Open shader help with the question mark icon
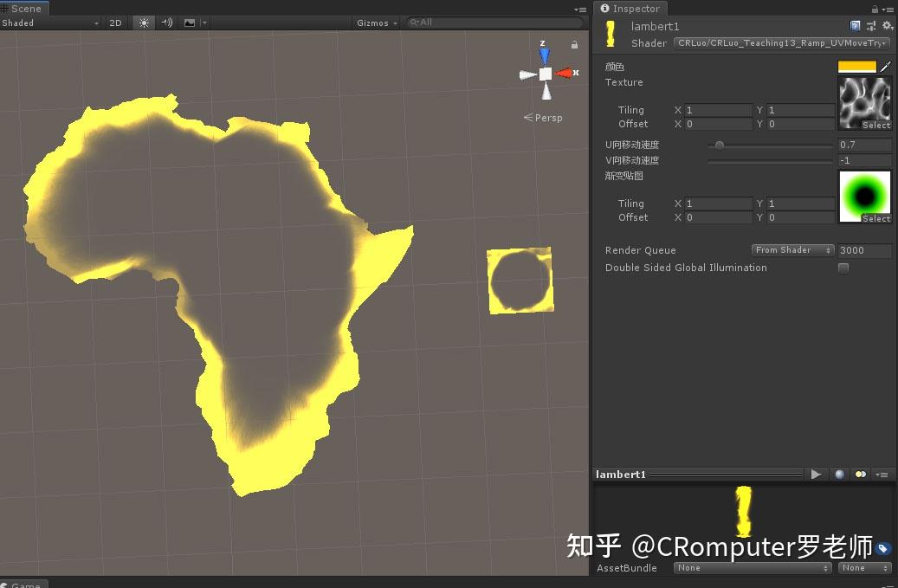Image resolution: width=898 pixels, height=588 pixels. 856,26
